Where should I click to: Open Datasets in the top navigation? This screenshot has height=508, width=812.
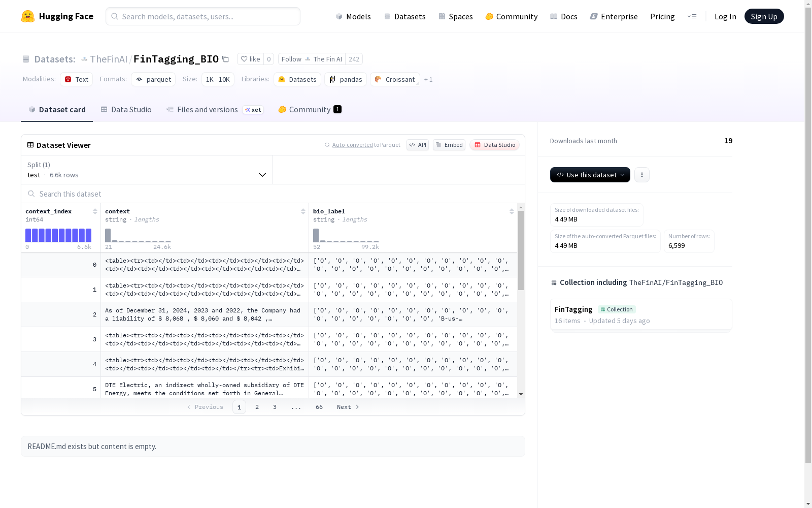(x=404, y=17)
